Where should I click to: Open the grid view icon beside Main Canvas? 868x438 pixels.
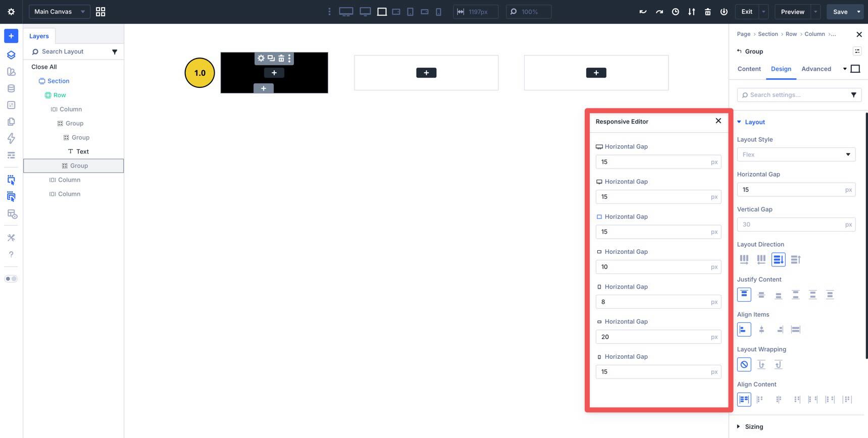coord(100,12)
